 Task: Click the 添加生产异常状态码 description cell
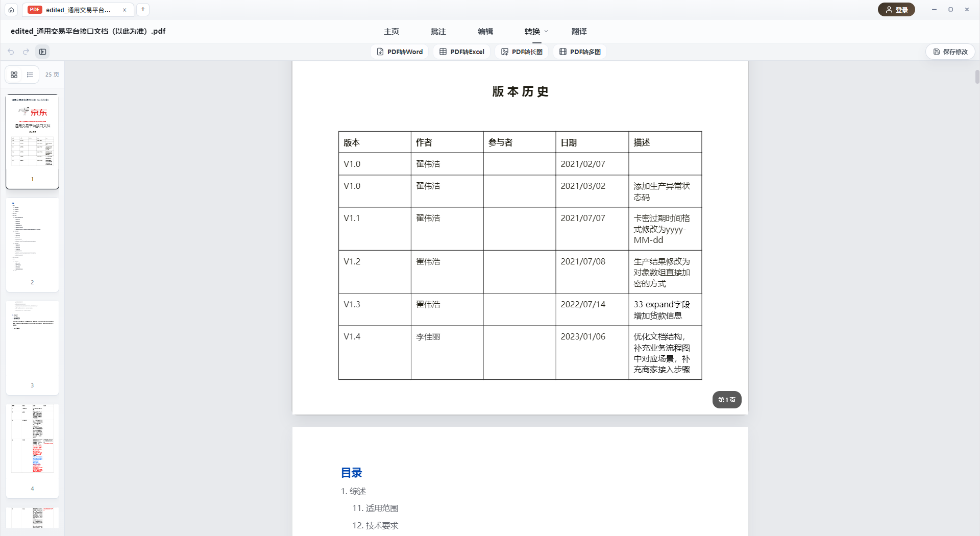point(665,191)
